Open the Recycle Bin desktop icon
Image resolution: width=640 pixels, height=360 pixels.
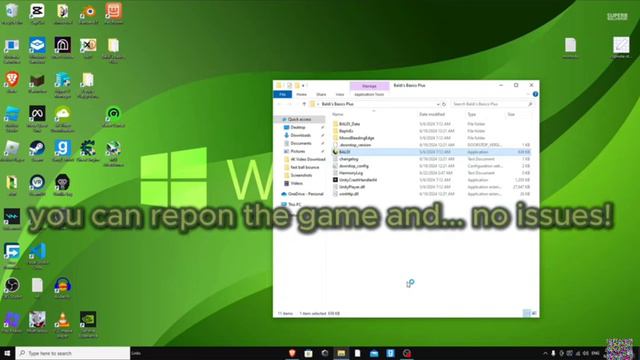pyautogui.click(x=12, y=13)
